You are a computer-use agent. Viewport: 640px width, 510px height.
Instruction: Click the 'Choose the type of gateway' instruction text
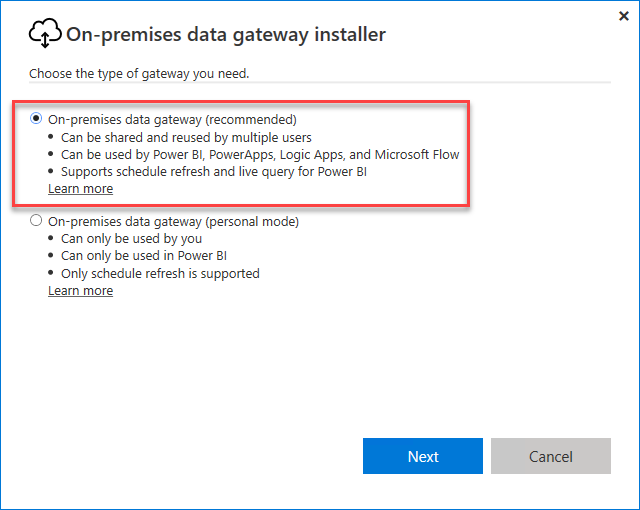(139, 73)
